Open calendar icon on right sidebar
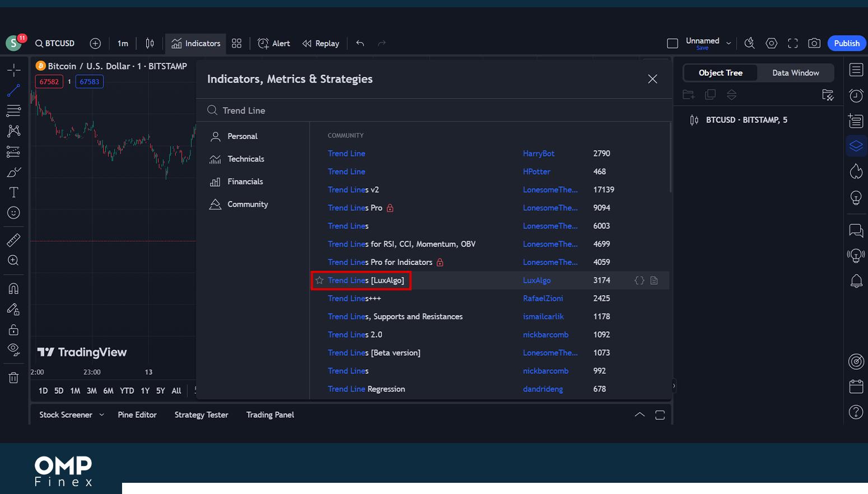Image resolution: width=868 pixels, height=494 pixels. coord(856,387)
